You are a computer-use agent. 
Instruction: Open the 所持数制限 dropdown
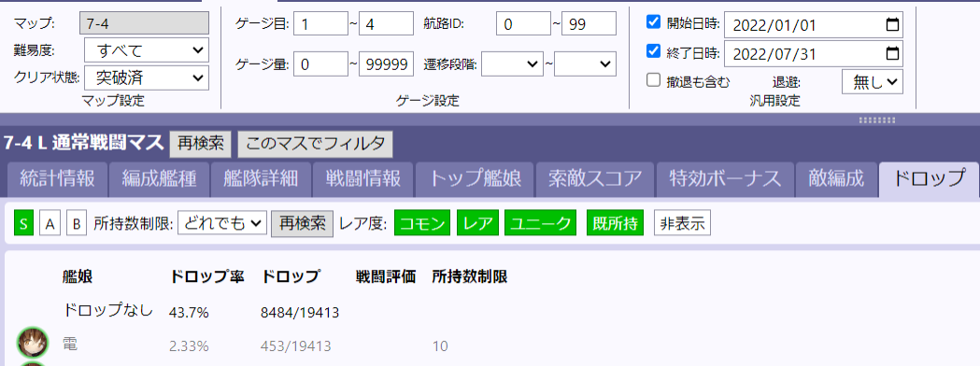tap(222, 223)
